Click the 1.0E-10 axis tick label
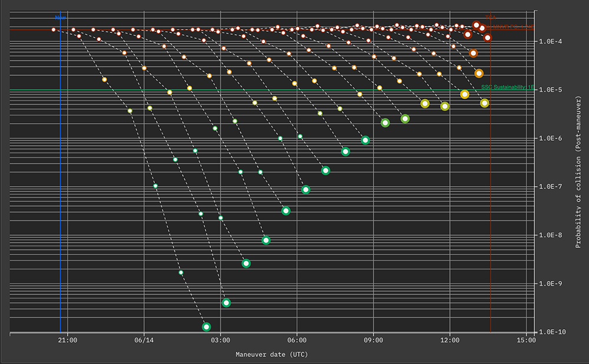 552,332
